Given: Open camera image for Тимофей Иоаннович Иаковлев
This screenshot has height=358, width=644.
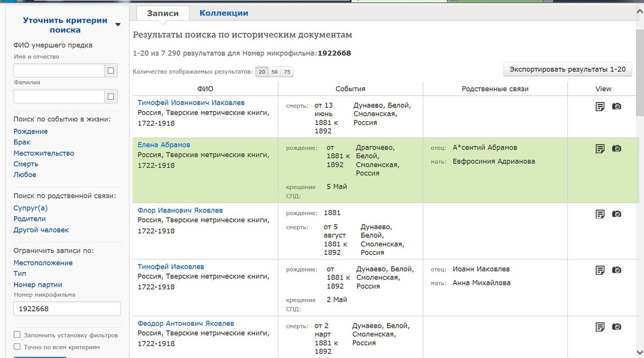Looking at the screenshot, I should point(617,106).
